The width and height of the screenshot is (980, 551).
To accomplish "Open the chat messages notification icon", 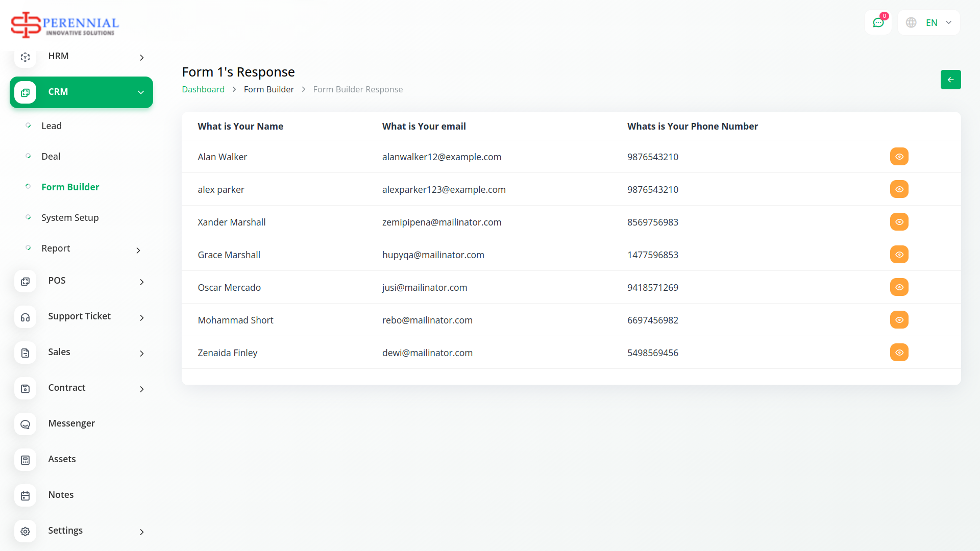I will pyautogui.click(x=878, y=22).
